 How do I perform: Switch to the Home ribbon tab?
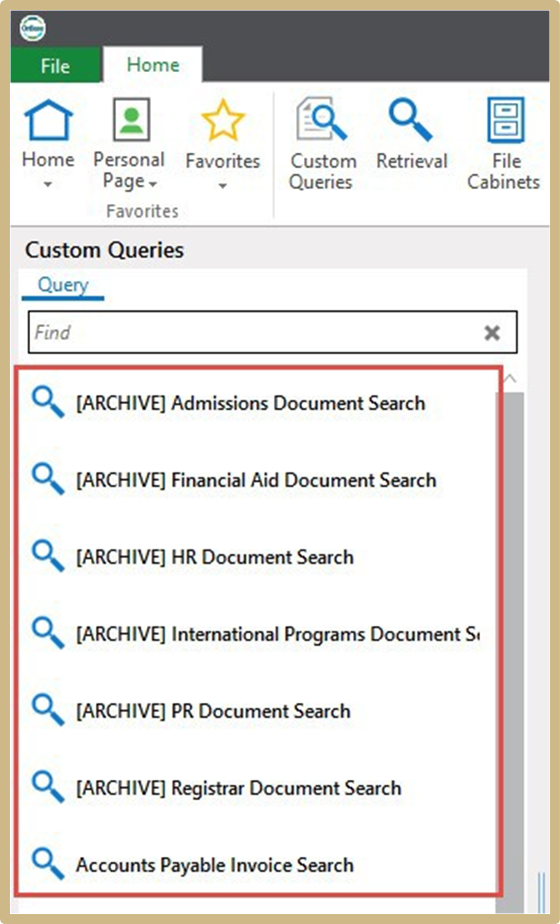(x=153, y=65)
